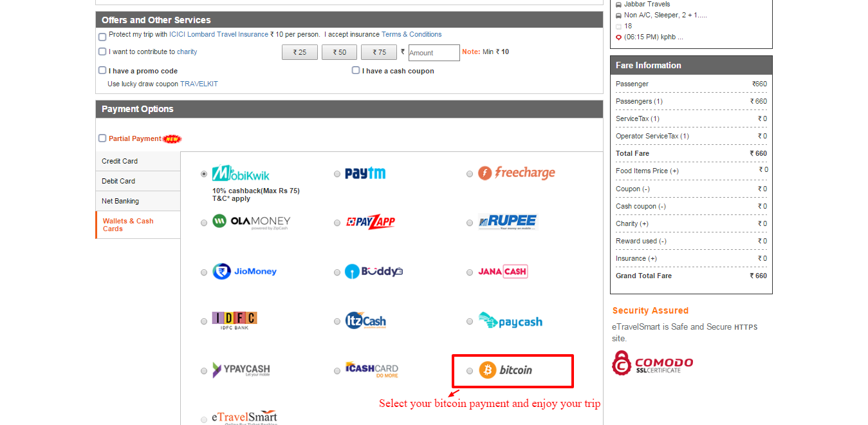
Task: Click the '(06:15 PM) kphb ...' boarding text
Action: tap(654, 37)
